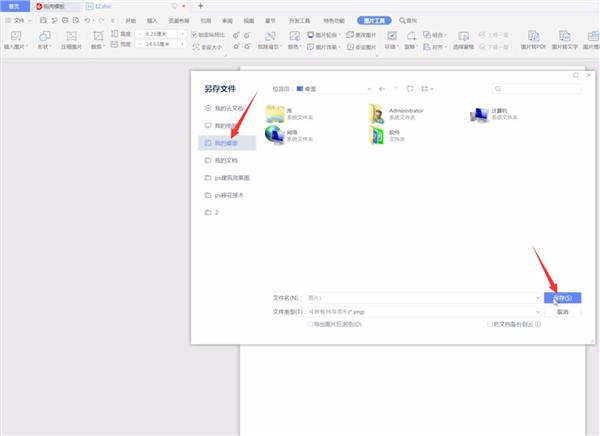Click the Print Preview quick toolbar icon
600x436 pixels.
[76, 20]
